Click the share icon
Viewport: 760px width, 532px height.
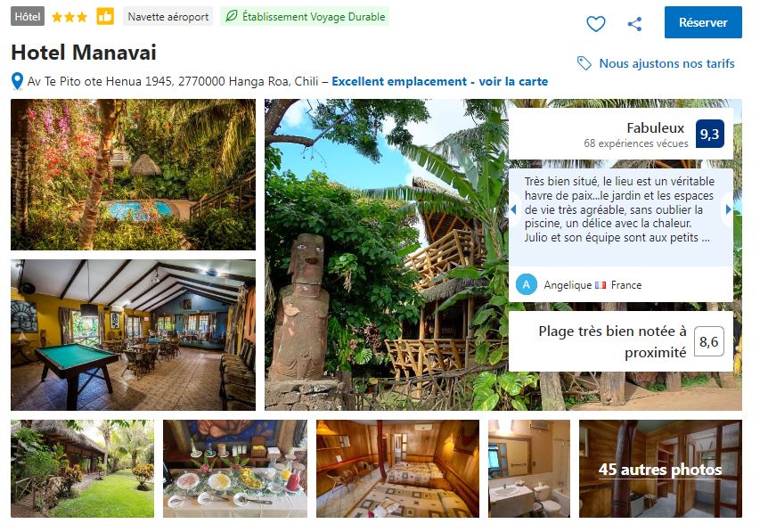point(634,24)
